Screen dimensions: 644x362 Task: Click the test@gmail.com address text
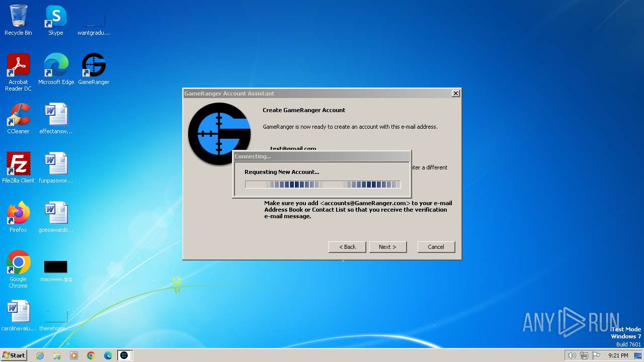(x=293, y=148)
